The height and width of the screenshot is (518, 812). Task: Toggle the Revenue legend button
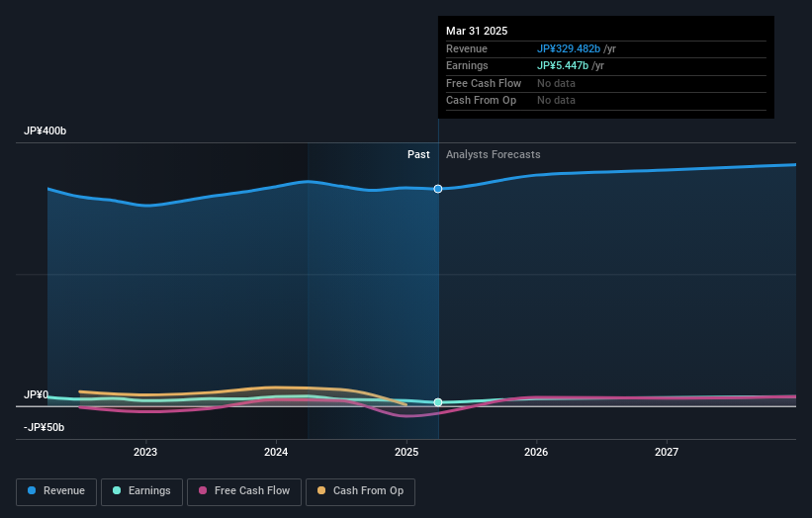56,491
